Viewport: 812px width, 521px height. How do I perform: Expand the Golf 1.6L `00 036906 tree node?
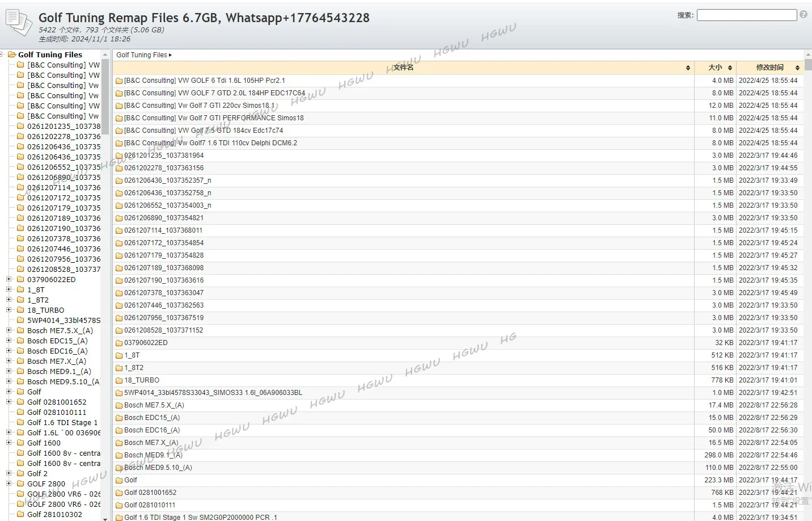click(x=9, y=432)
